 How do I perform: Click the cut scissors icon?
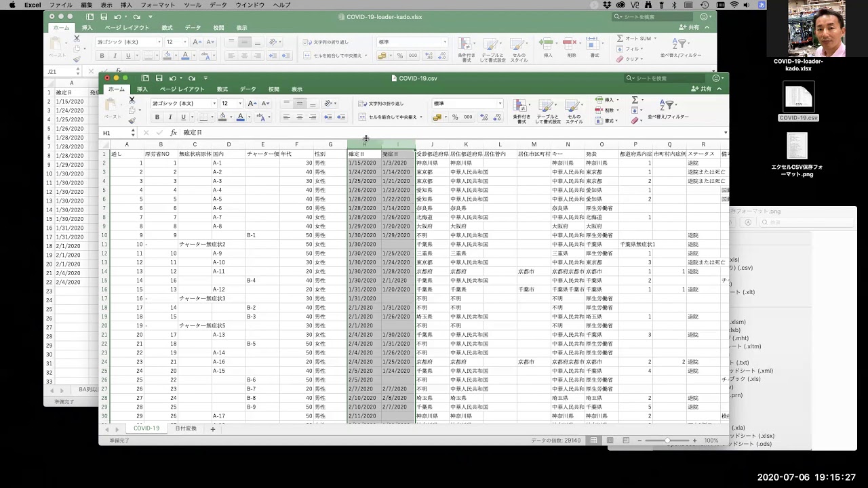132,100
